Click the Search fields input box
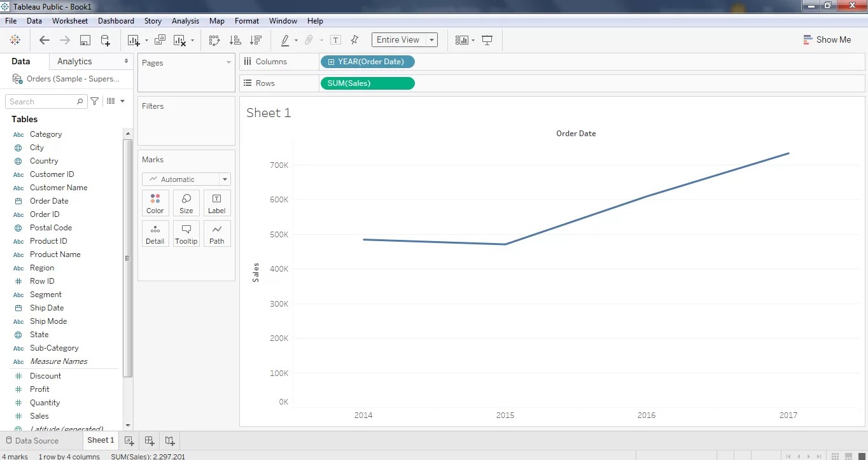Image resolution: width=868 pixels, height=460 pixels. 46,101
